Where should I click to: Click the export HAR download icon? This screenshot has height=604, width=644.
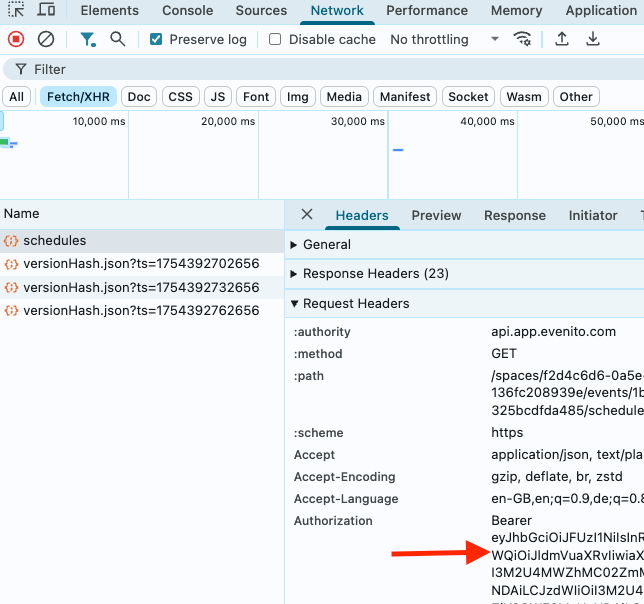pyautogui.click(x=593, y=39)
